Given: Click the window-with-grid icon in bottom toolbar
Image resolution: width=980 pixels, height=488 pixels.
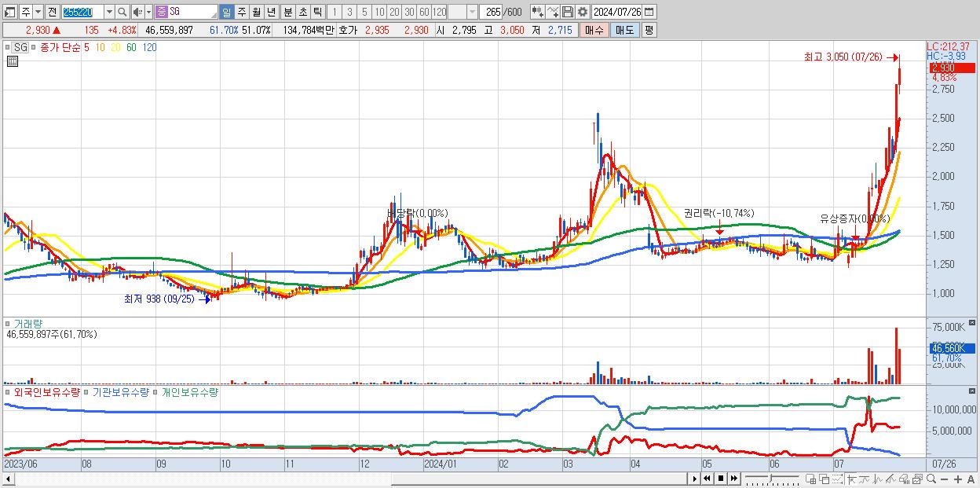Looking at the screenshot, I should pyautogui.click(x=811, y=479).
